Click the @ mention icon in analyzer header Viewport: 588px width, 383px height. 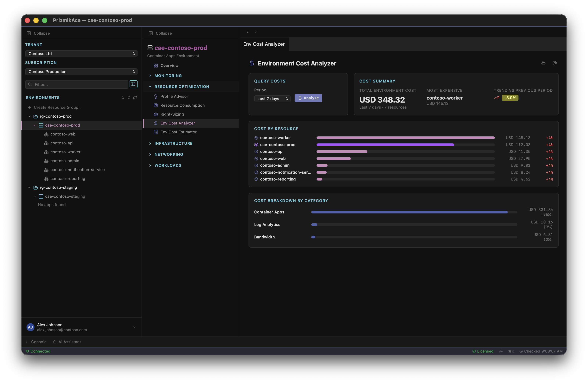click(555, 63)
